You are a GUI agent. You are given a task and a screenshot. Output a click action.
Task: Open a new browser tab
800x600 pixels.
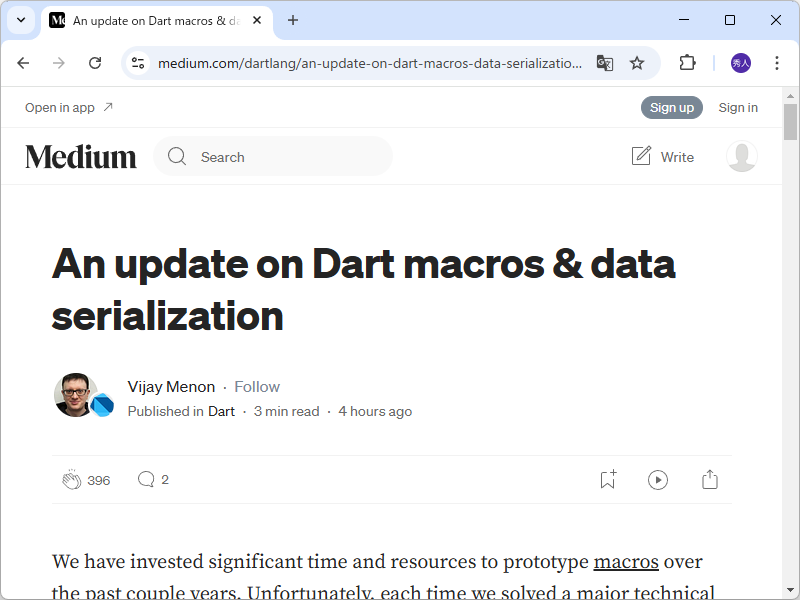[290, 20]
